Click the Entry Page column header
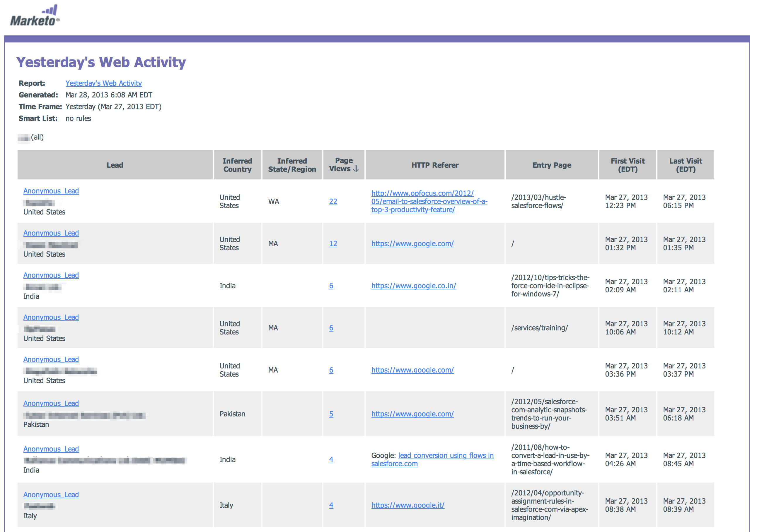757x532 pixels. coord(552,165)
